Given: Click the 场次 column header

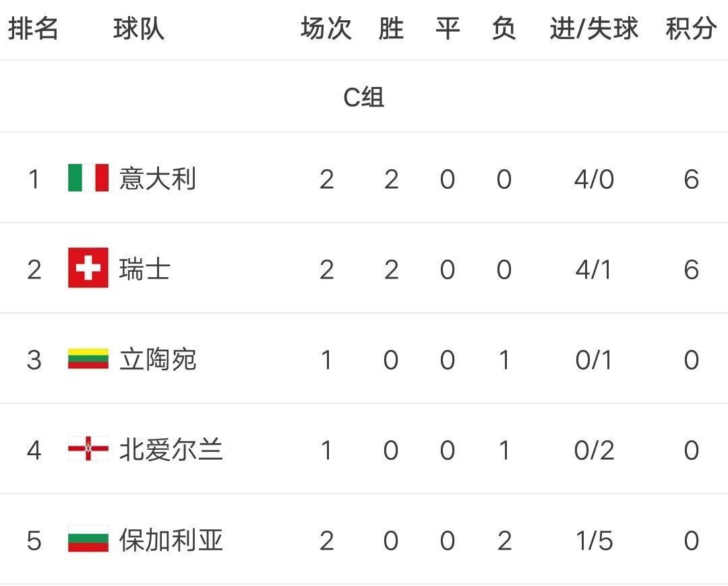Looking at the screenshot, I should coord(326,28).
